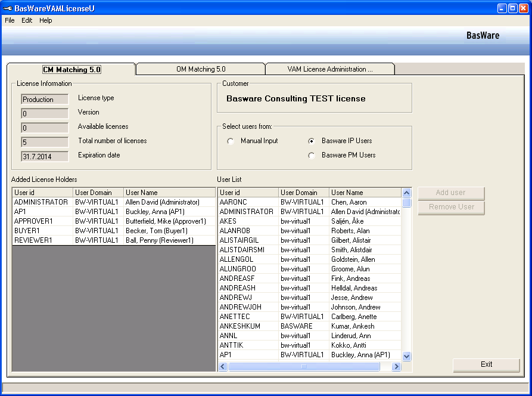The image size is (532, 396).
Task: Click the name Butterfield, Mike (Approver1)
Action: pos(166,221)
